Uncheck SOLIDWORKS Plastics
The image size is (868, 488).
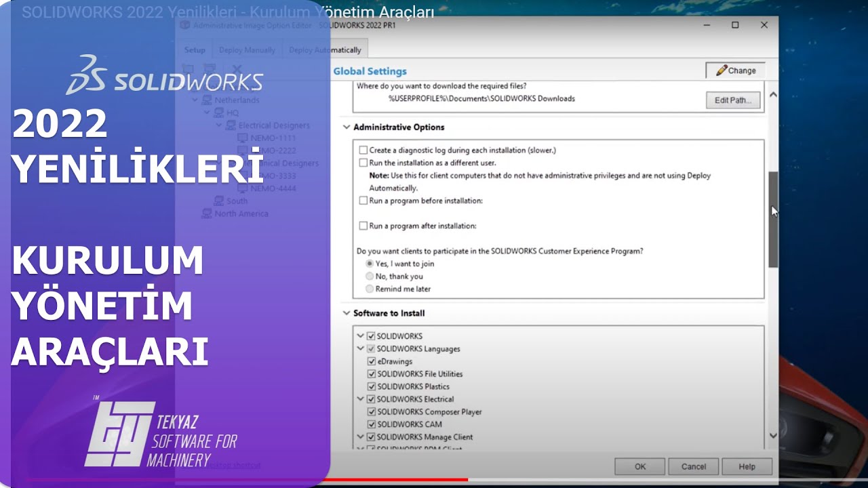point(371,386)
